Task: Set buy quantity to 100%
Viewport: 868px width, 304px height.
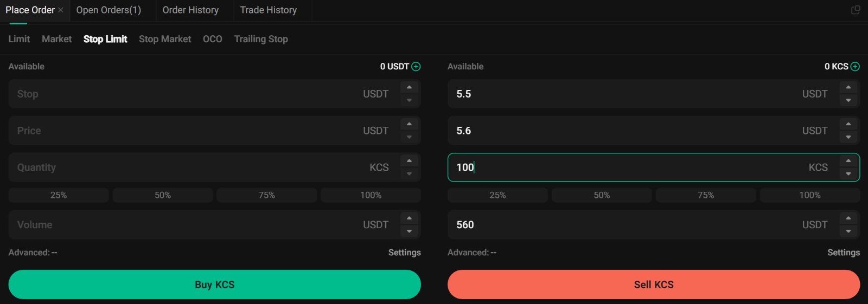Action: [371, 195]
